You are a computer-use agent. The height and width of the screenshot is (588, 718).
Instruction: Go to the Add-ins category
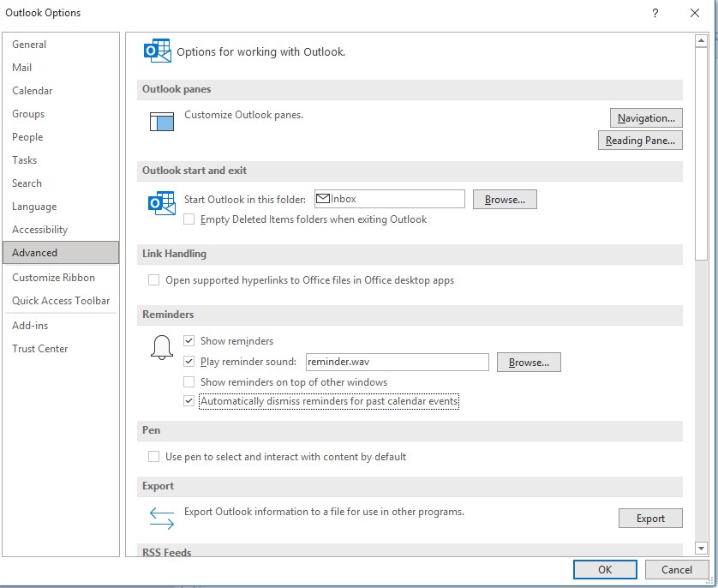tap(61, 326)
